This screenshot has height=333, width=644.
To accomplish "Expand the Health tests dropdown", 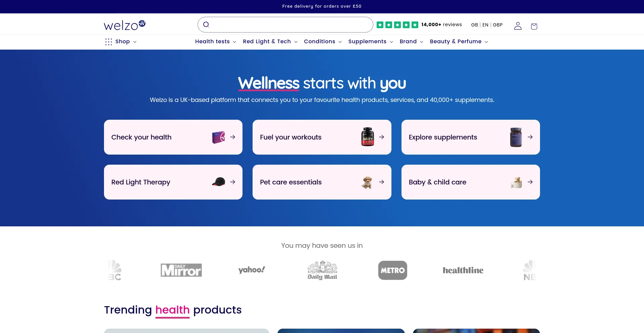I will coord(216,42).
